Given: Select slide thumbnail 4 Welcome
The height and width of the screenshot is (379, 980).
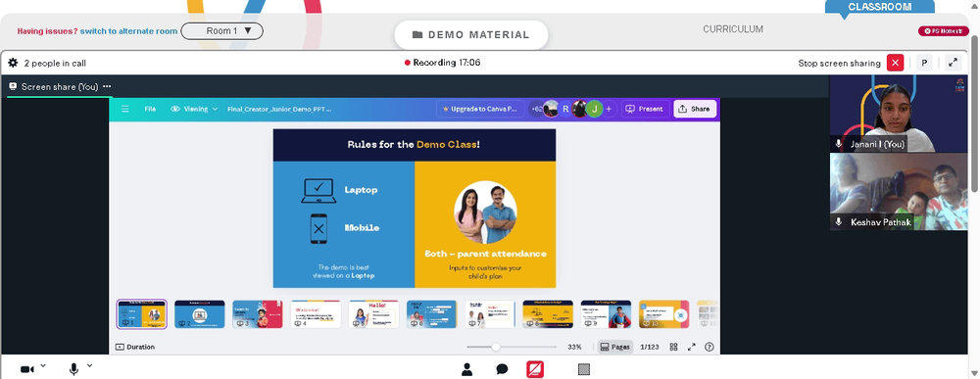Looking at the screenshot, I should click(316, 314).
